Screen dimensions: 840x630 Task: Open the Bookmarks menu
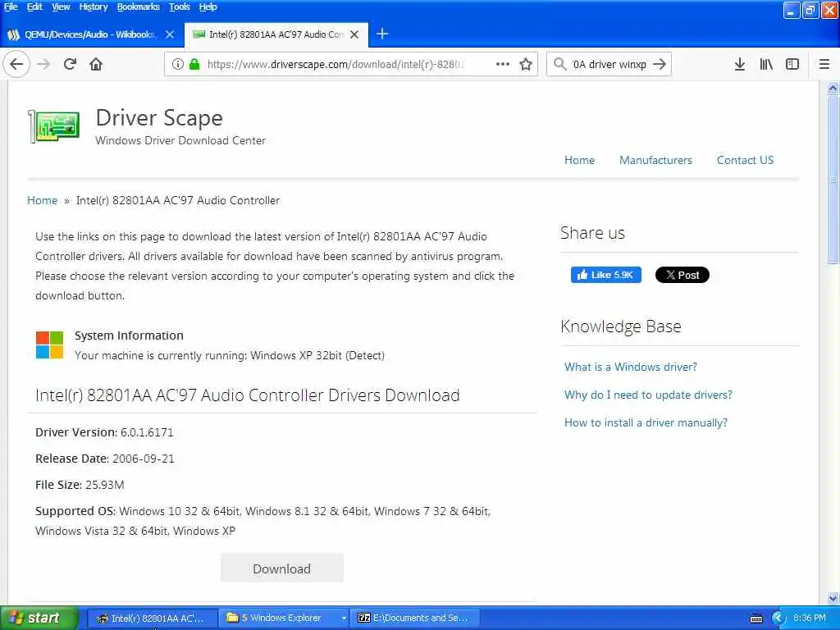(x=138, y=7)
